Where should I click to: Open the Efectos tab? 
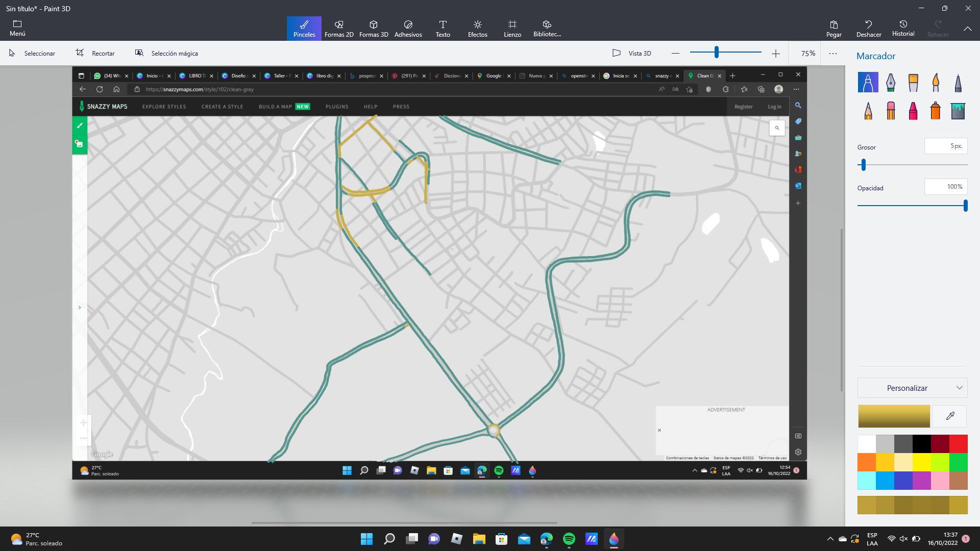pyautogui.click(x=477, y=29)
